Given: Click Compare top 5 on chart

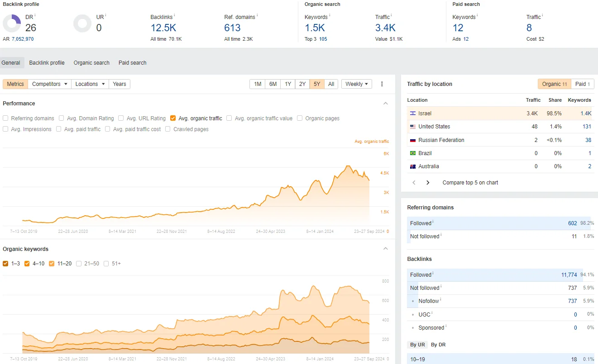Looking at the screenshot, I should click(470, 183).
